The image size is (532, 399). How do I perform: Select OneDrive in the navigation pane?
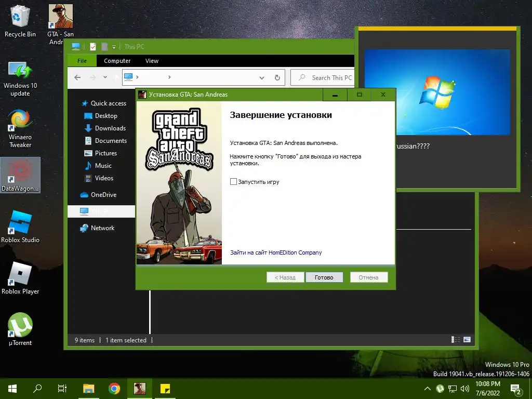pyautogui.click(x=98, y=195)
